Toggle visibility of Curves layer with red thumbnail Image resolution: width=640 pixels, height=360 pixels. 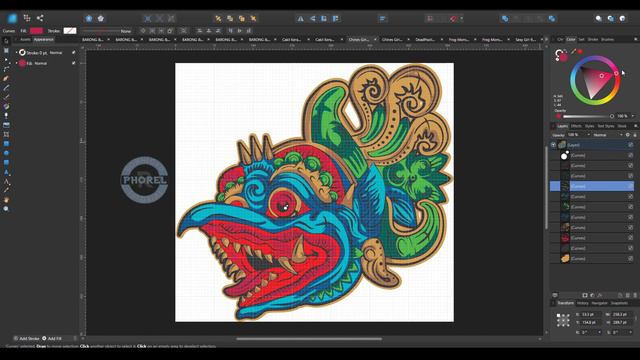tap(631, 238)
